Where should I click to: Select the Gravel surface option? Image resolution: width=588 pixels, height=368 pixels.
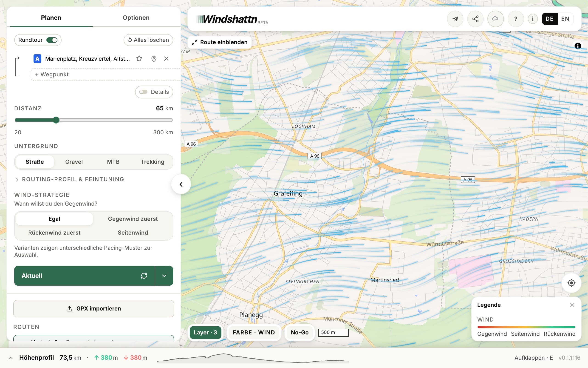(x=74, y=162)
